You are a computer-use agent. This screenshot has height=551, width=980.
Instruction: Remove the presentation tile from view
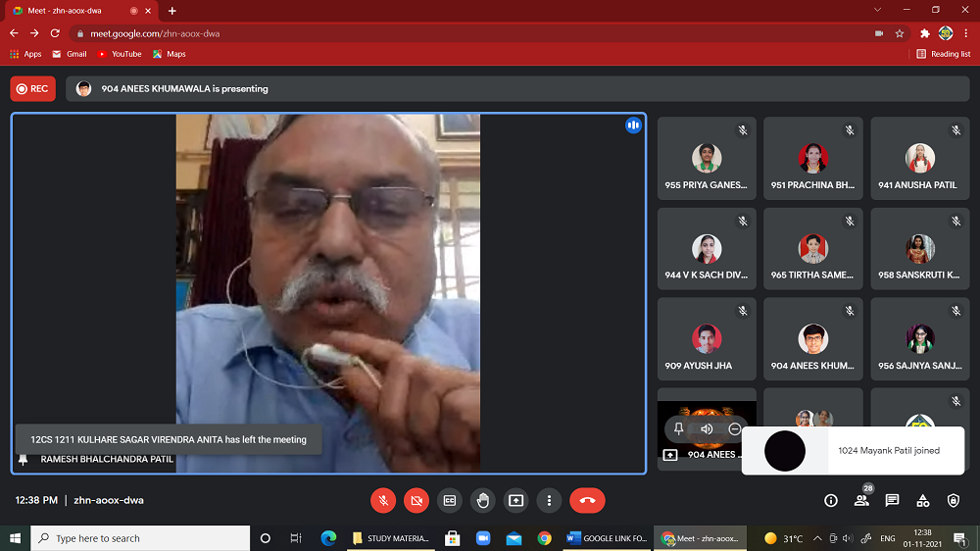(734, 428)
